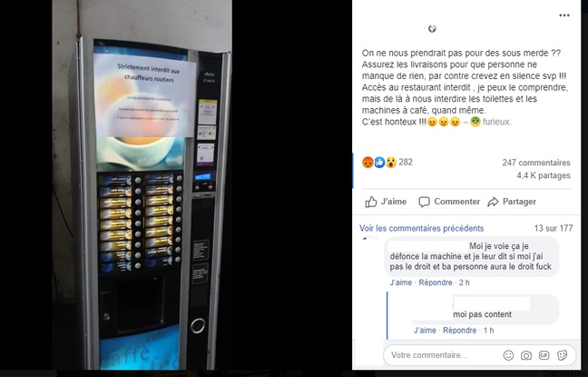
Task: Click the Commenter button
Action: (x=449, y=202)
